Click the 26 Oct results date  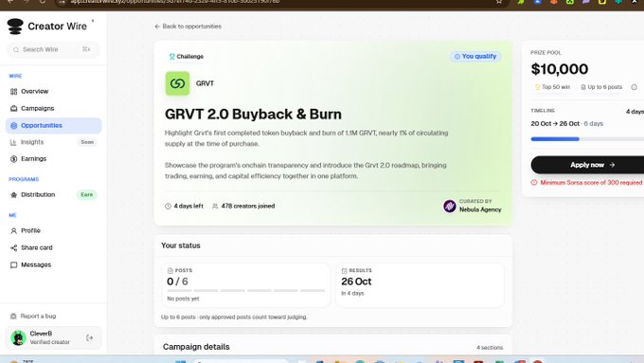[x=356, y=281]
